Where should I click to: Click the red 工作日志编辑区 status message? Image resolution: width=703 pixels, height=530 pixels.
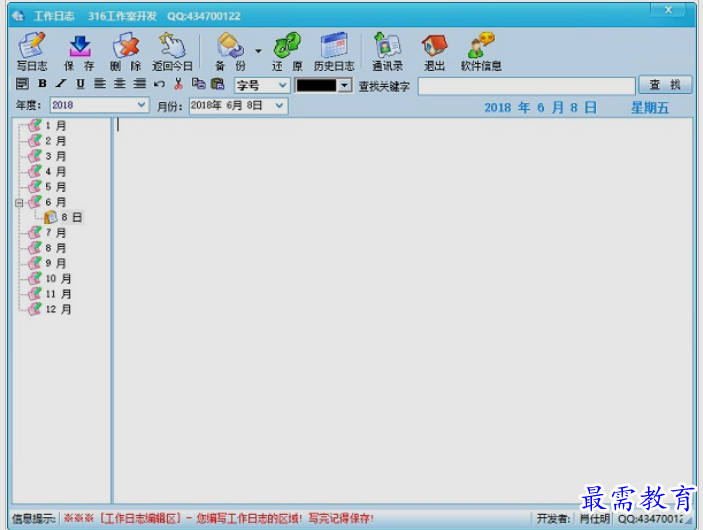(x=218, y=519)
